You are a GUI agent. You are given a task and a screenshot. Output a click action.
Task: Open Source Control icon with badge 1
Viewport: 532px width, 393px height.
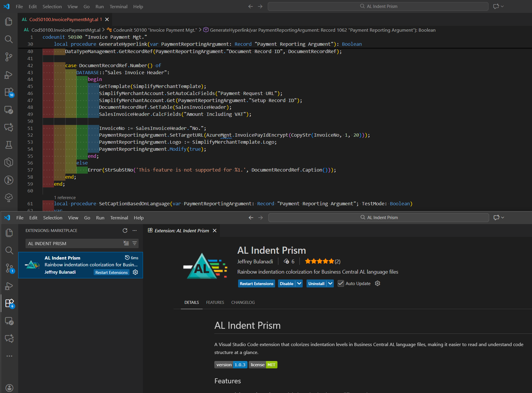point(9,268)
